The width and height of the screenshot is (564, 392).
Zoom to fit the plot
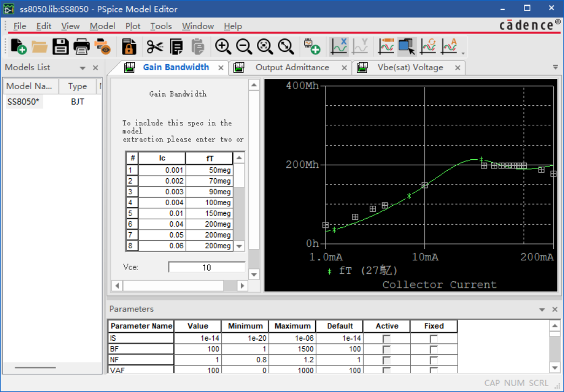click(286, 46)
